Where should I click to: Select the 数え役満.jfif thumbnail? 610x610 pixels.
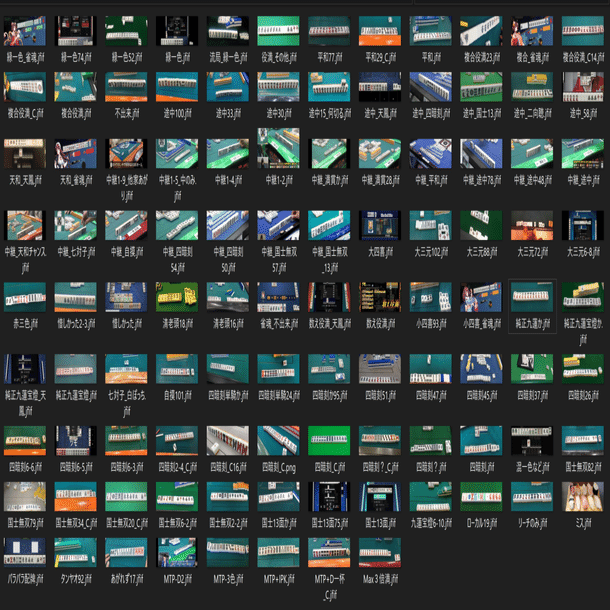click(x=380, y=297)
